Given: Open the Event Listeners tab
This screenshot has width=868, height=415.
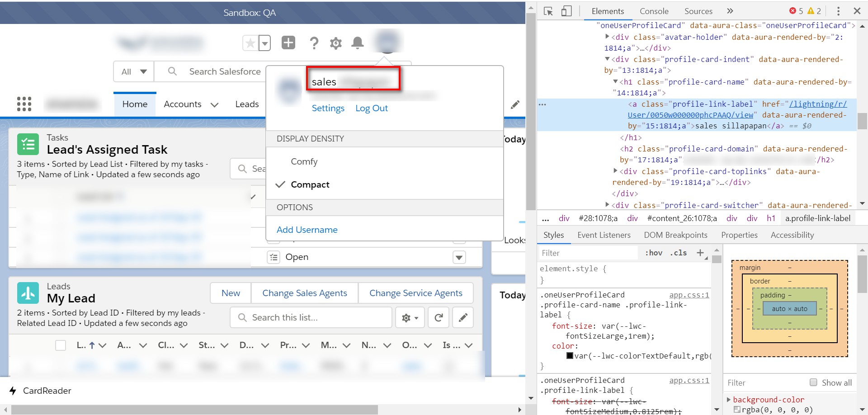Looking at the screenshot, I should point(604,235).
